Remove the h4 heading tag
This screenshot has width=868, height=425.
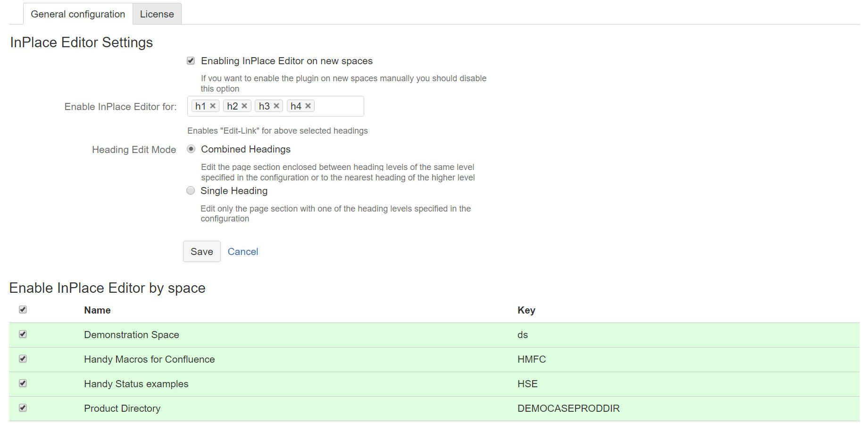tap(308, 106)
